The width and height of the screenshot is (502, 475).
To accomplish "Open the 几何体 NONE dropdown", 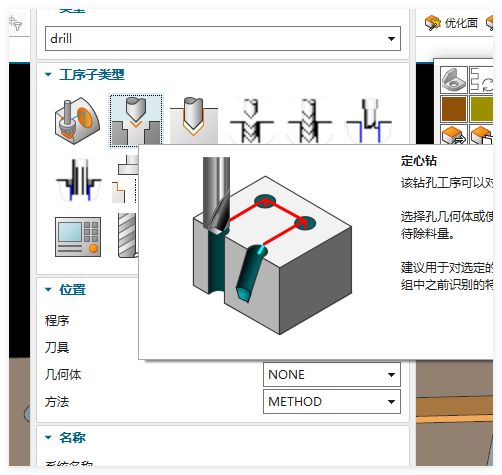I will 332,375.
